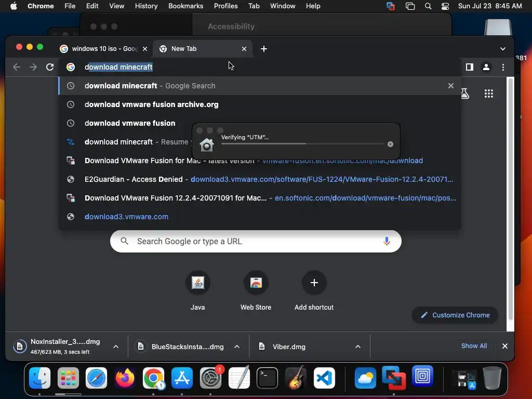Open the Java shortcut tile
The image size is (532, 399).
[198, 290]
